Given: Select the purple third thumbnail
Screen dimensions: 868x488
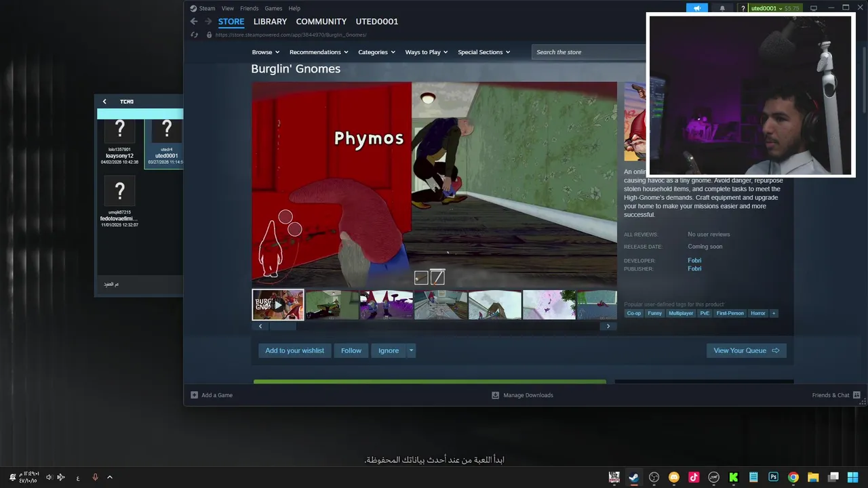Looking at the screenshot, I should click(x=387, y=305).
